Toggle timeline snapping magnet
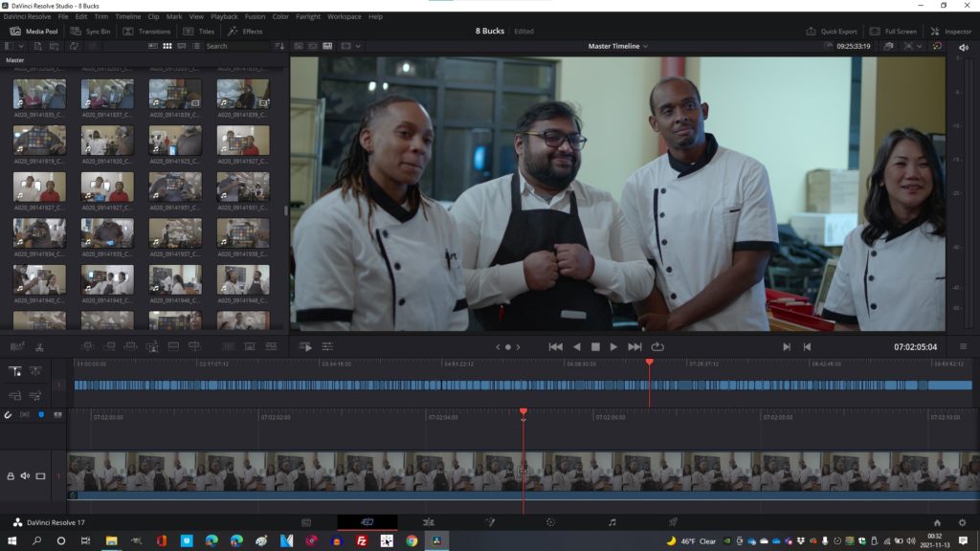This screenshot has width=980, height=551. (9, 414)
